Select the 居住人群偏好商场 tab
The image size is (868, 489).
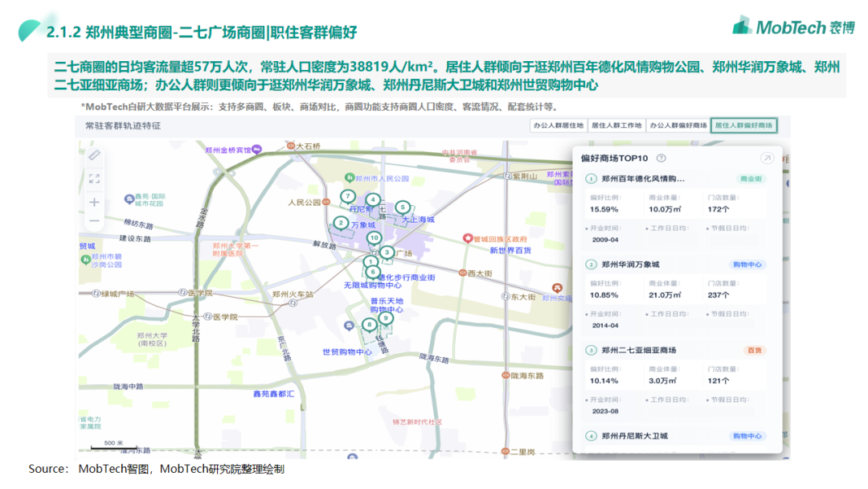click(x=743, y=125)
